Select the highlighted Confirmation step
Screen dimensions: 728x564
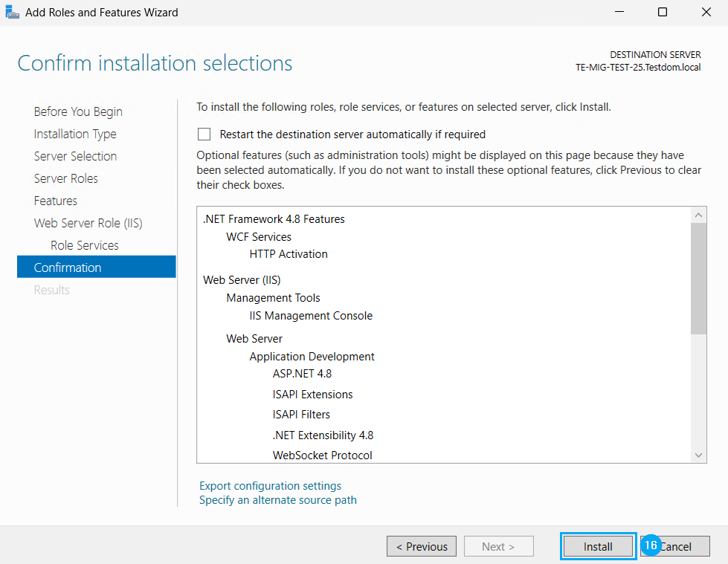[68, 268]
